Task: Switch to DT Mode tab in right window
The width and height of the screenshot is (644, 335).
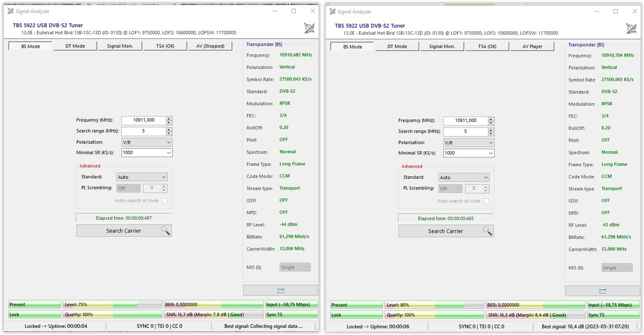Action: tap(397, 46)
